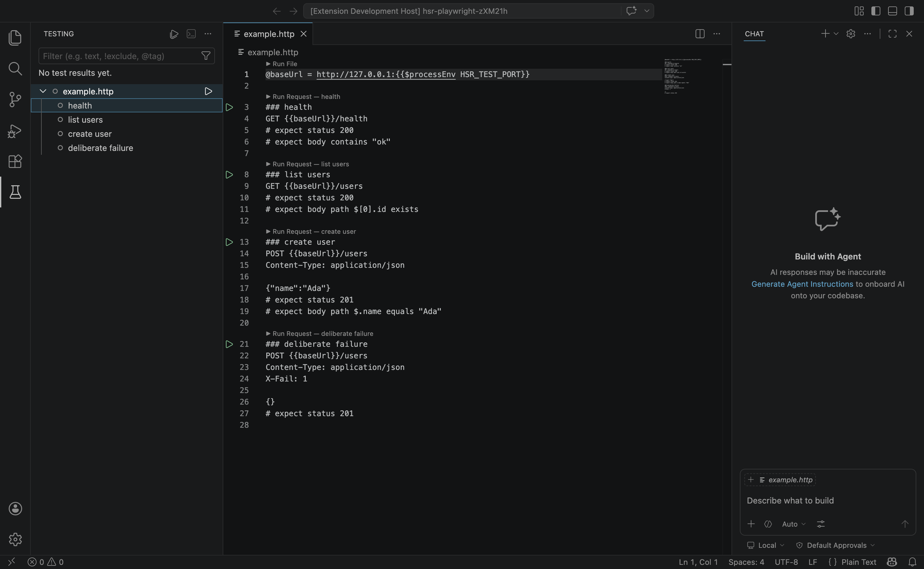This screenshot has height=569, width=924.
Task: Click the chat attach plus button
Action: [751, 524]
